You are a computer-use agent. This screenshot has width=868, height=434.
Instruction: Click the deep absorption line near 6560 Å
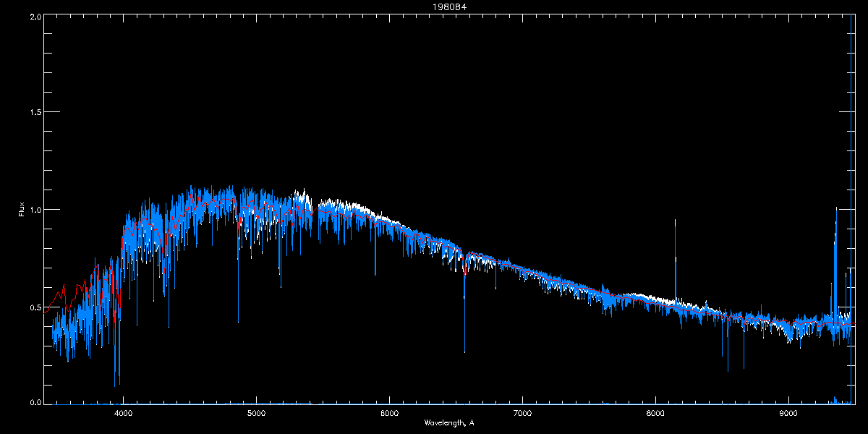click(464, 311)
